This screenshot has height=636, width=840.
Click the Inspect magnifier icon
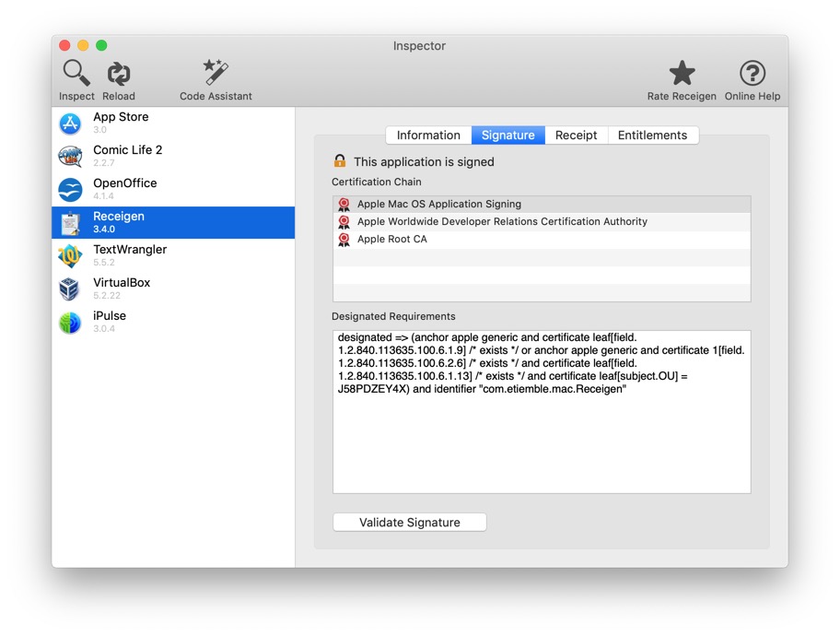76,73
